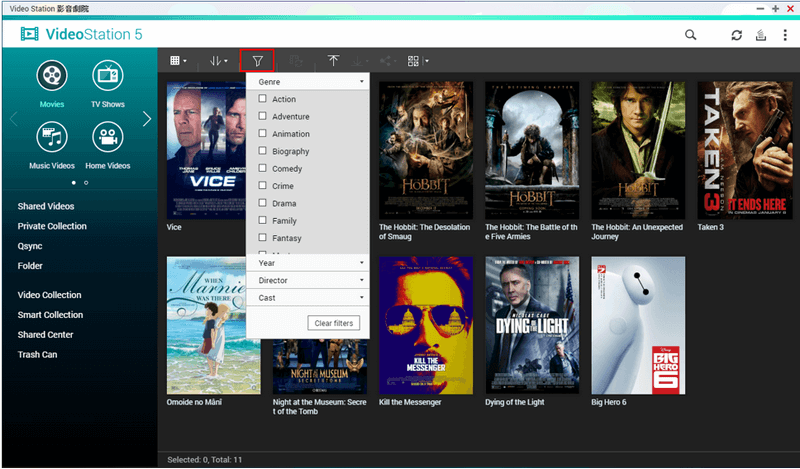The image size is (800, 469).
Task: Click the refresh icon in header
Action: [x=736, y=35]
